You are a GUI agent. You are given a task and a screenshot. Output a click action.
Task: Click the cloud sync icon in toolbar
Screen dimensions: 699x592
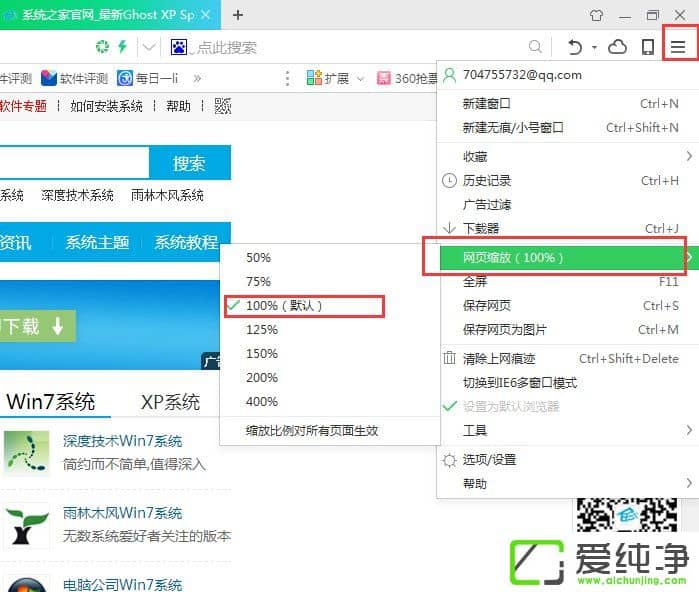pyautogui.click(x=618, y=47)
